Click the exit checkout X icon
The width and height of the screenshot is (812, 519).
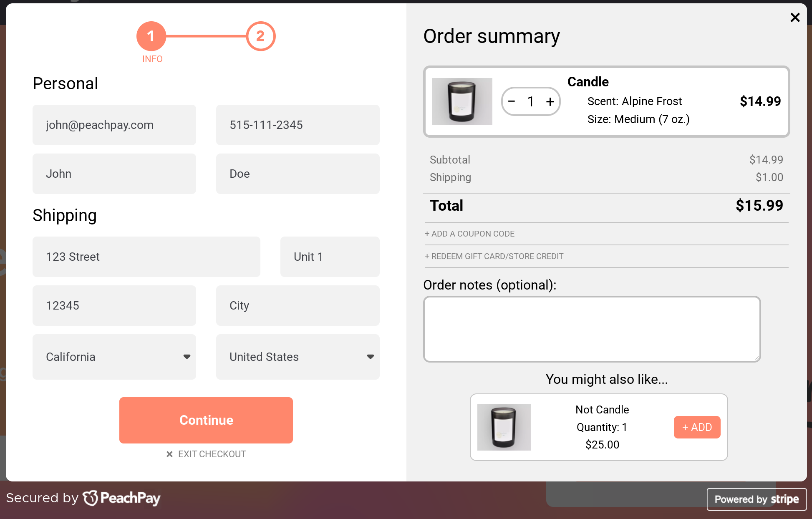click(x=169, y=453)
